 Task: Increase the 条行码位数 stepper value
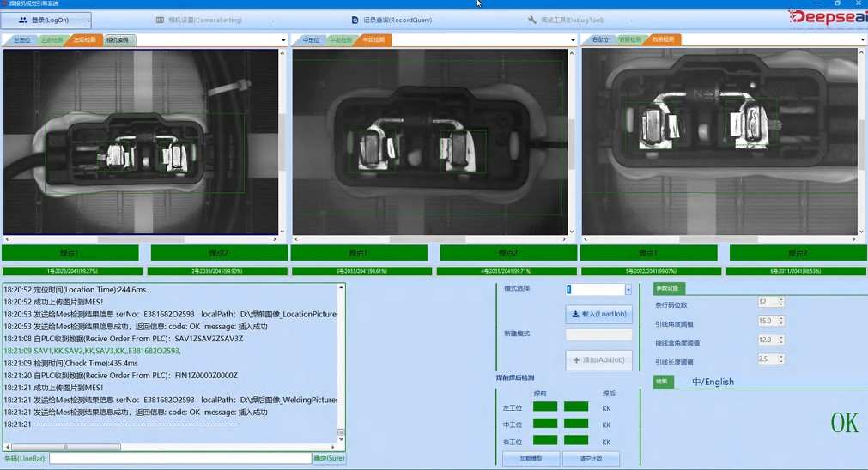pos(780,300)
